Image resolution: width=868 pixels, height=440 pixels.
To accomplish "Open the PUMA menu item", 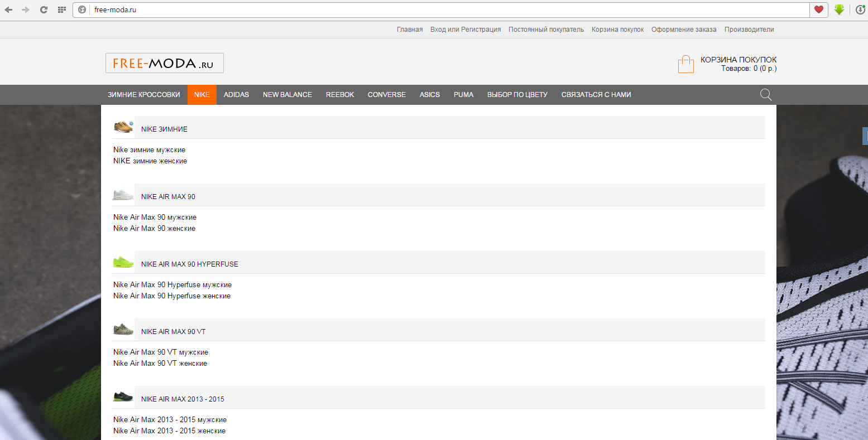I will click(463, 95).
